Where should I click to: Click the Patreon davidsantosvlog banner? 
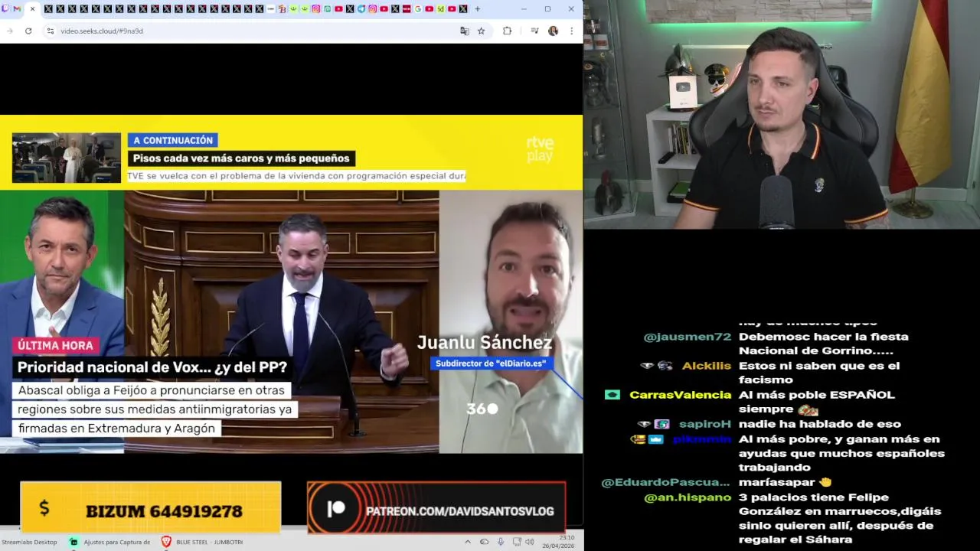(x=436, y=508)
